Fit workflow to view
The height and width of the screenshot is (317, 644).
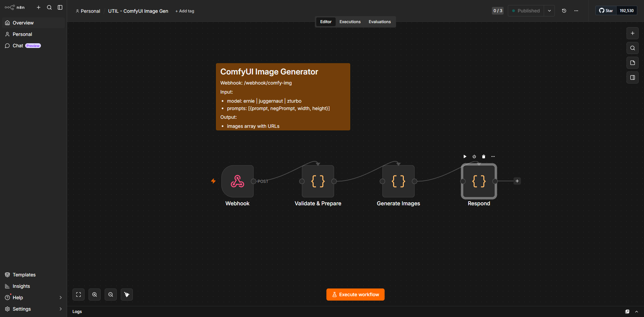tap(78, 295)
